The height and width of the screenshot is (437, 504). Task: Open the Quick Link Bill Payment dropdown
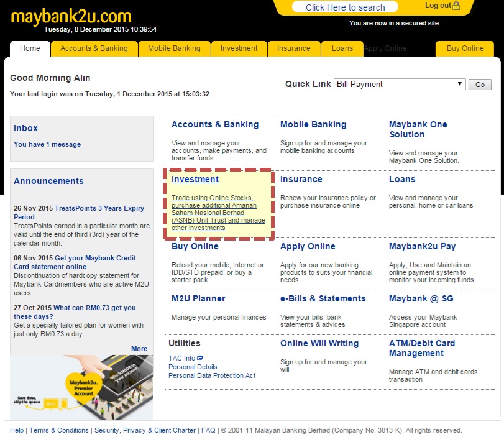pos(400,85)
